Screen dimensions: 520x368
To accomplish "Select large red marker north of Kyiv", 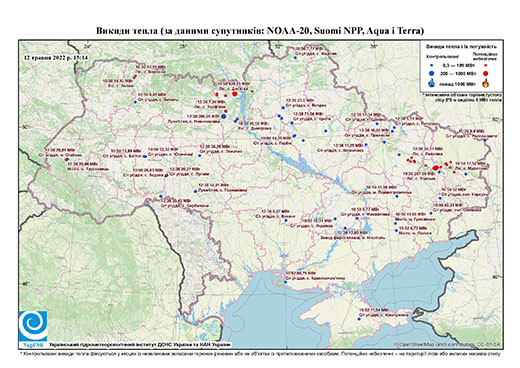I will 235,94.
